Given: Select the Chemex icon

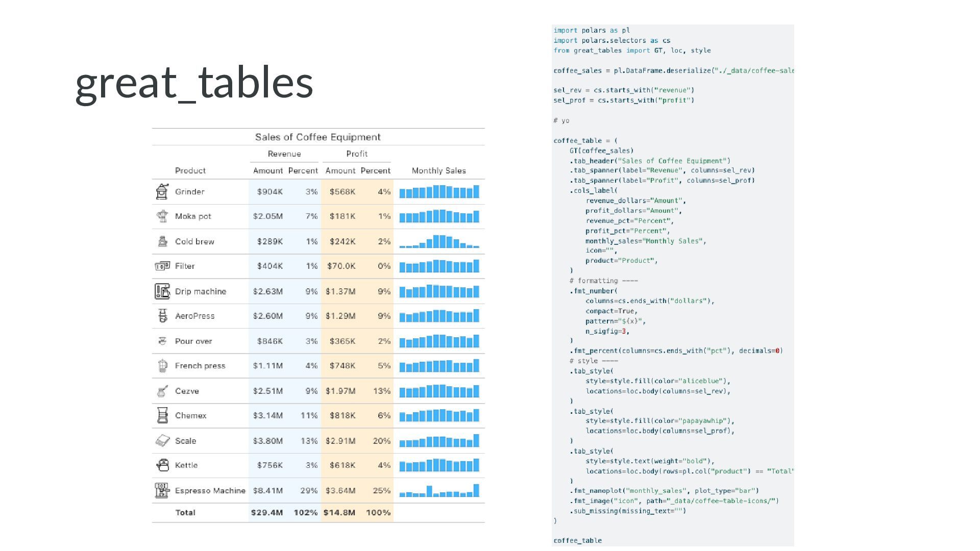Looking at the screenshot, I should point(162,415).
